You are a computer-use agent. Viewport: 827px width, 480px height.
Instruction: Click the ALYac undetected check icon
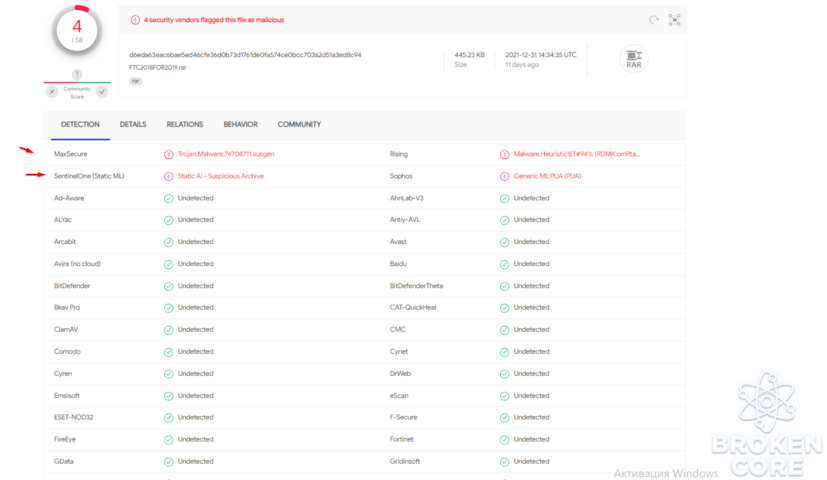pyautogui.click(x=168, y=220)
